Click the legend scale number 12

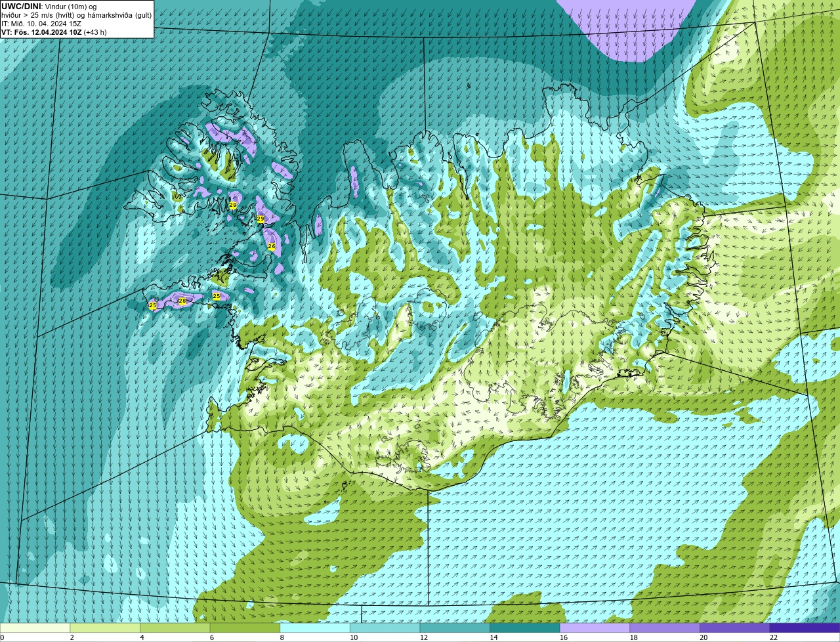click(423, 637)
